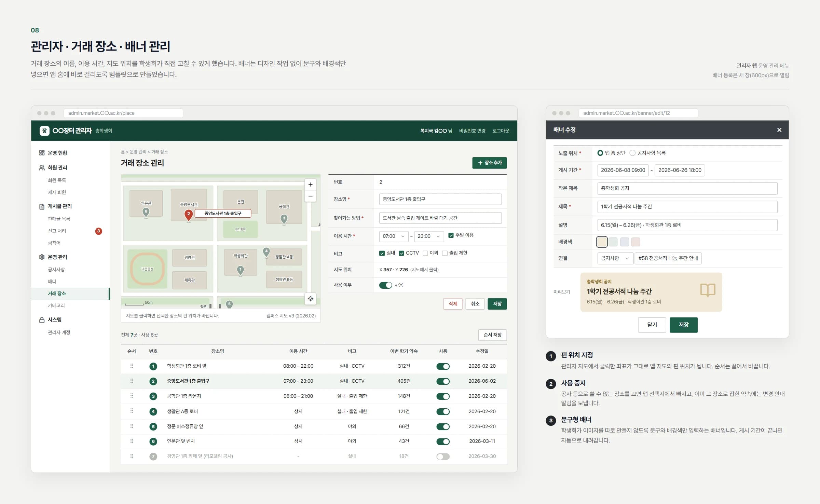This screenshot has height=504, width=820.
Task: Zoom in on the campus map
Action: coord(310,185)
